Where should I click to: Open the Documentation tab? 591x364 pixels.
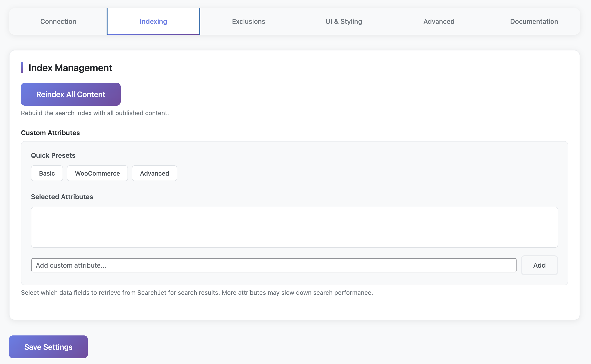point(534,21)
